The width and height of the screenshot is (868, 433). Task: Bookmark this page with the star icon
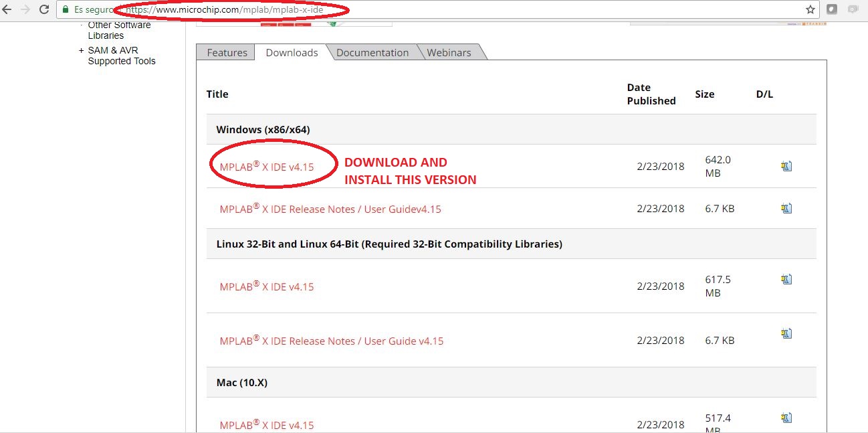pyautogui.click(x=810, y=9)
